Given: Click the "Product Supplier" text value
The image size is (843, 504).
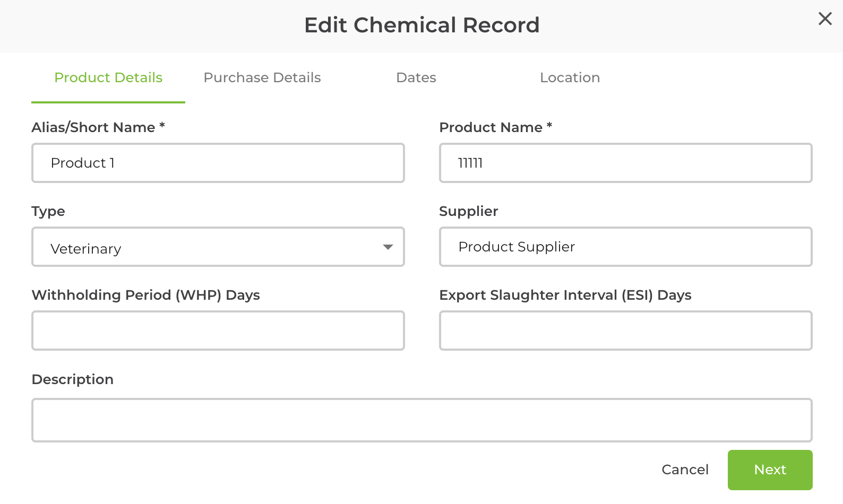Looking at the screenshot, I should [x=517, y=247].
